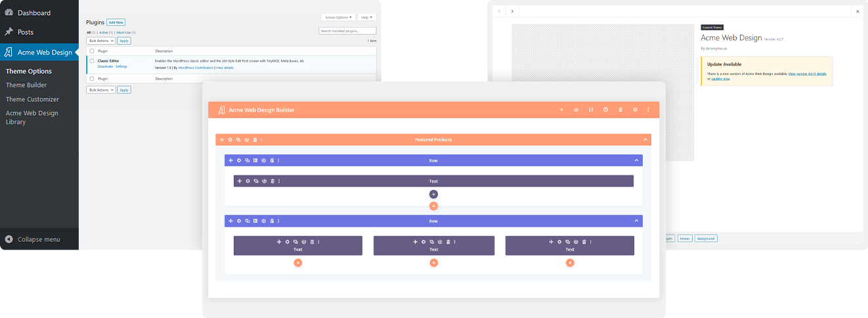Screen dimensions: 868x318
Task: Delete the middle column Text module
Action: coord(448,242)
